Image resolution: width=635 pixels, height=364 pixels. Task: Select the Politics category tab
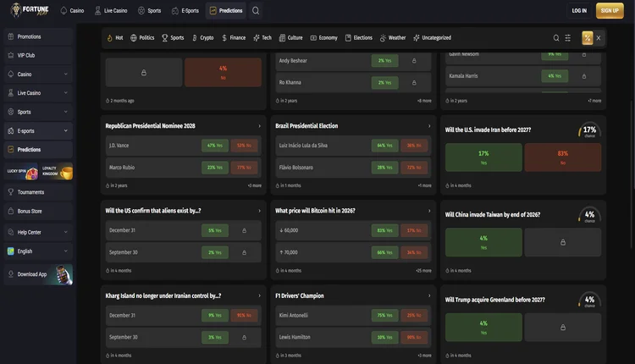pos(142,37)
